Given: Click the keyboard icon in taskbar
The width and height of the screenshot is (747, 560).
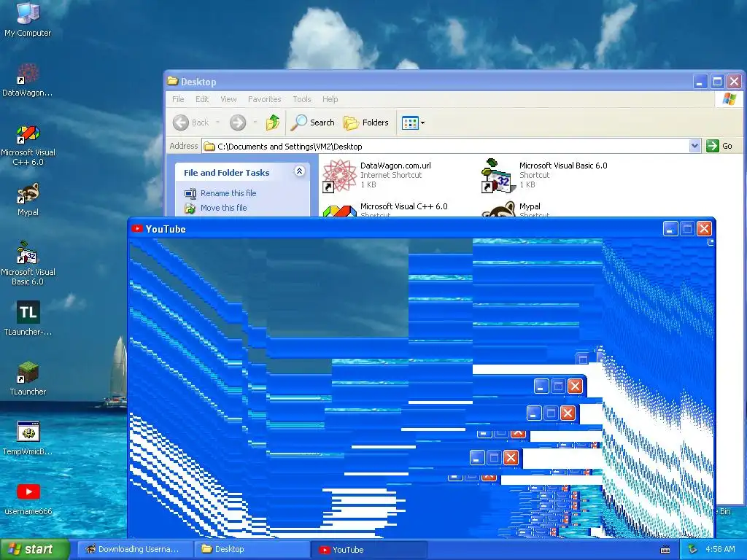Looking at the screenshot, I should [665, 550].
